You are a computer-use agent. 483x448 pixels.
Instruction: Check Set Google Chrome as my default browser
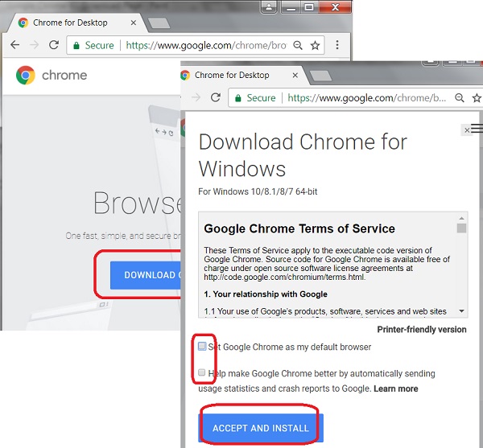tap(202, 347)
